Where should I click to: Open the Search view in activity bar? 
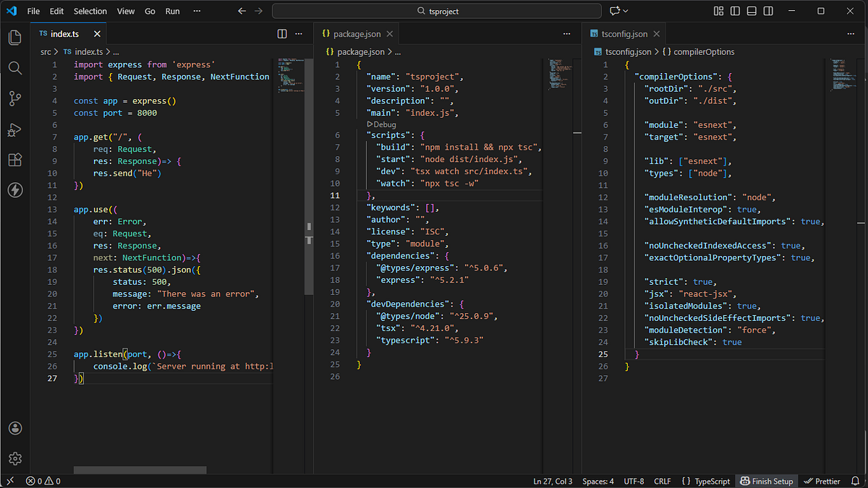(x=14, y=67)
